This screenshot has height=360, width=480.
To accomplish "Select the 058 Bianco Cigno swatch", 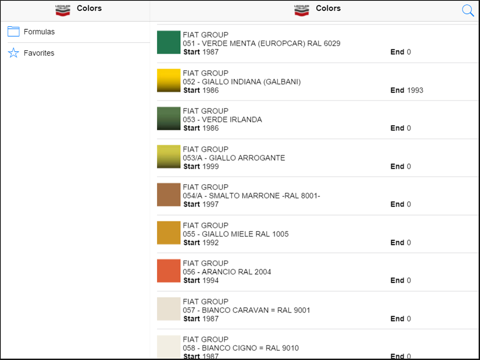I will coord(169,347).
